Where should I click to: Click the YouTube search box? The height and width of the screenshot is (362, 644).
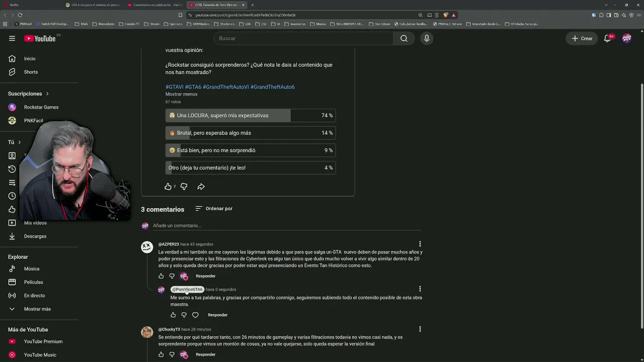(x=303, y=38)
